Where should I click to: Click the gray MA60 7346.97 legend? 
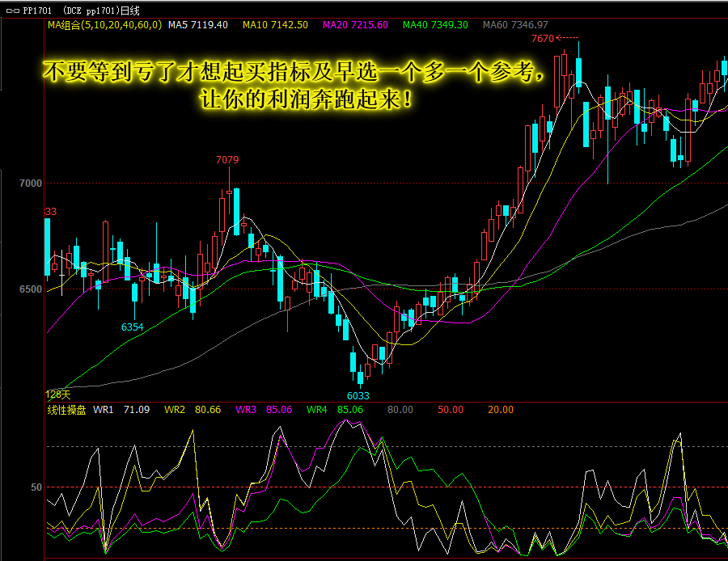[515, 25]
